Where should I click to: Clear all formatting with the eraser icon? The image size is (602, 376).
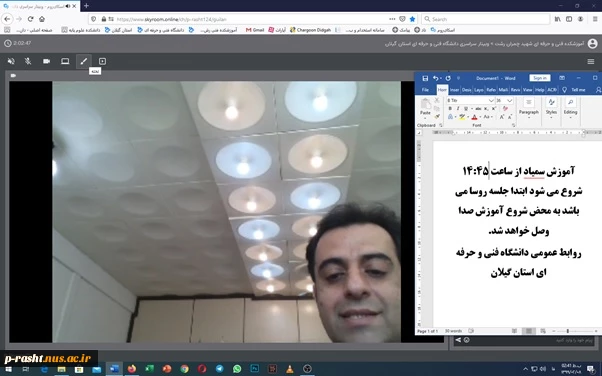click(505, 109)
